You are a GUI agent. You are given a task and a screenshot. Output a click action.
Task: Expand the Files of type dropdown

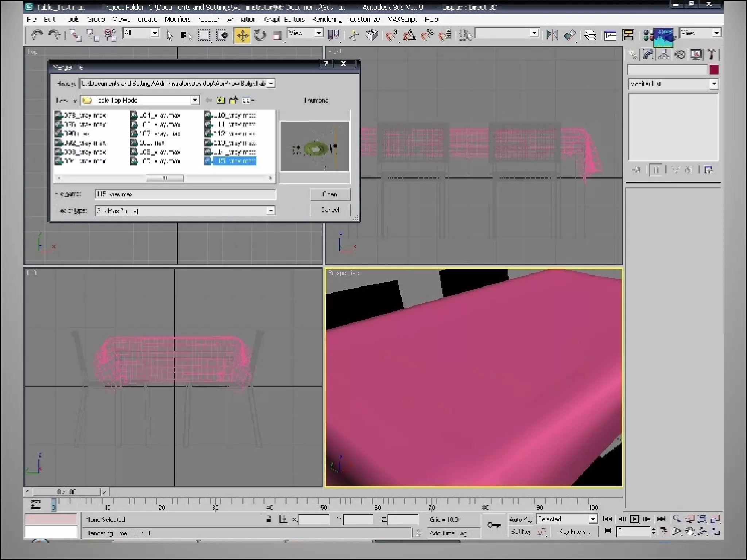click(270, 211)
